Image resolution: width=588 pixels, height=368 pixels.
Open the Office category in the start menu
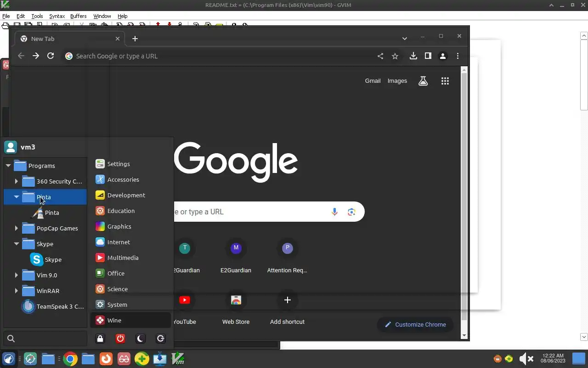point(131,273)
